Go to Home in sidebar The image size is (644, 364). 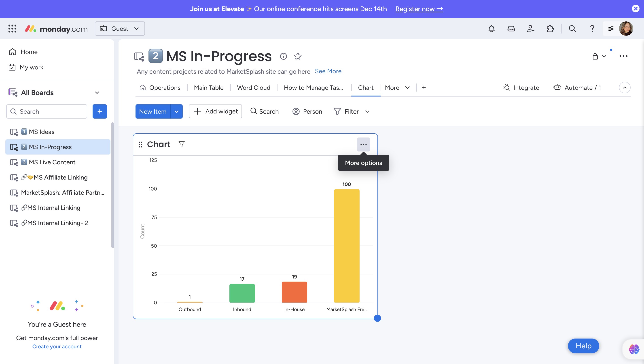pyautogui.click(x=23, y=52)
